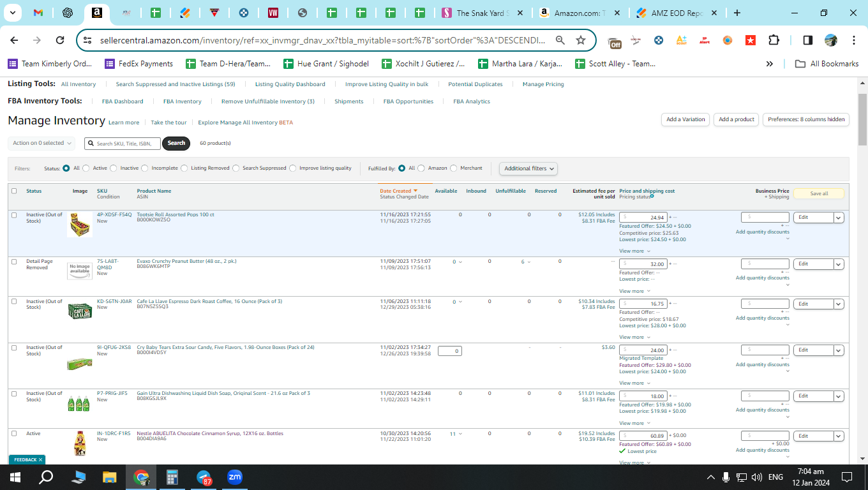Screen dimensions: 868x490
Task: Open a new browser tab
Action: [737, 13]
